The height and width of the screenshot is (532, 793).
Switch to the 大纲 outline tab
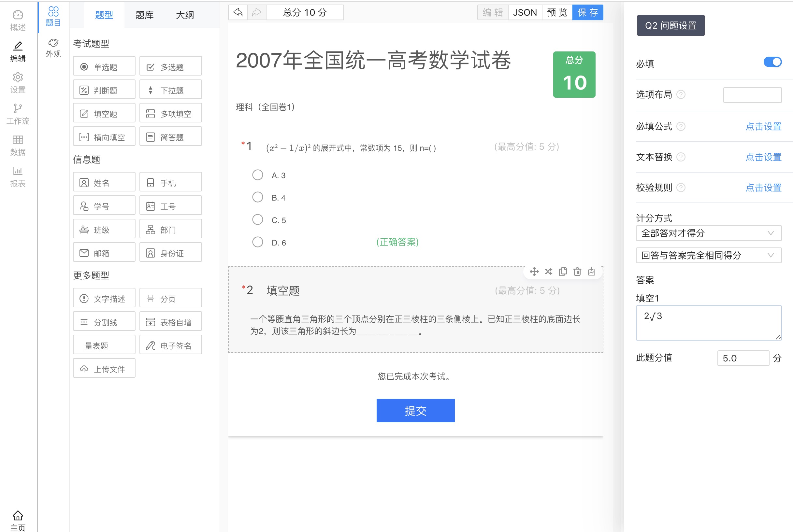tap(185, 15)
